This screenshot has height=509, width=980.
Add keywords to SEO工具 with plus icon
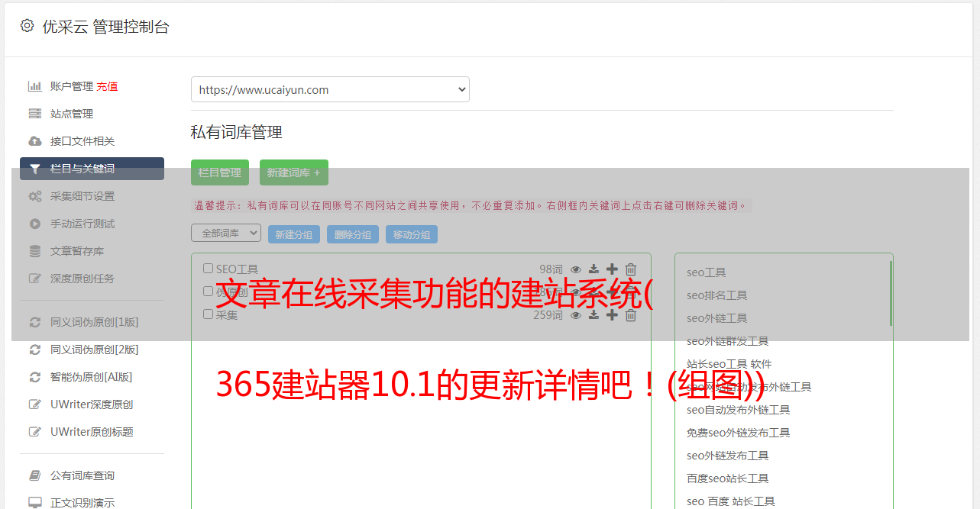pos(612,269)
